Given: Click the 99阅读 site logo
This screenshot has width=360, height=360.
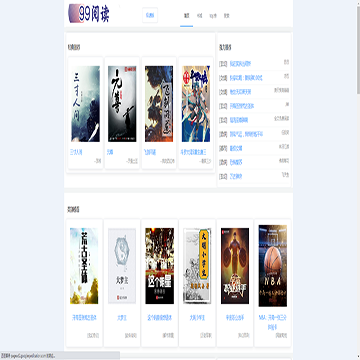Looking at the screenshot, I should click(89, 13).
